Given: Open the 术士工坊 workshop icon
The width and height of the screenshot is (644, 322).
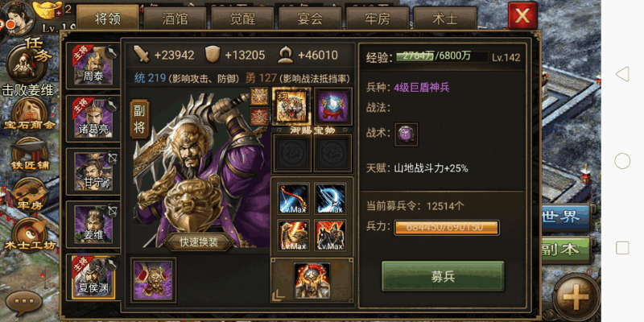Looking at the screenshot, I should [x=29, y=234].
